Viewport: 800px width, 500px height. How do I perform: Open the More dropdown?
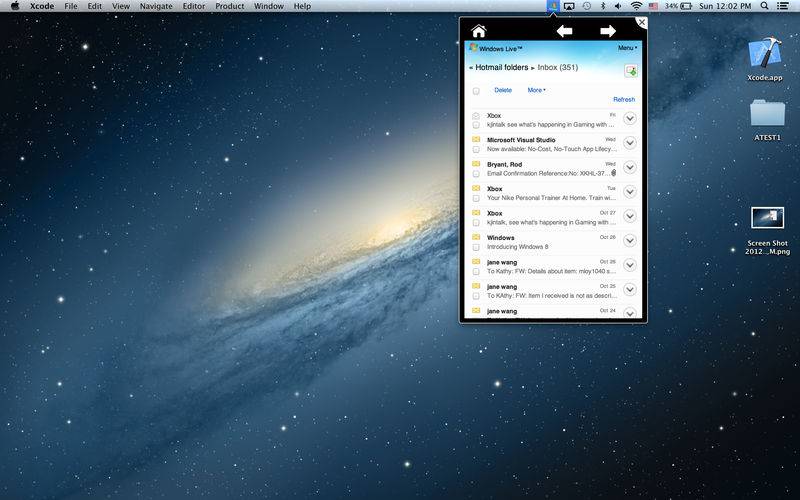click(536, 90)
